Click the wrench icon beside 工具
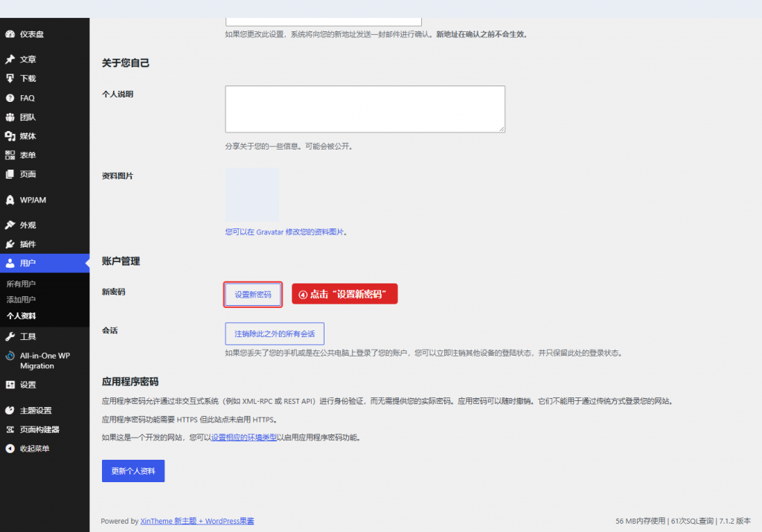Screen dimensions: 762x532 coord(10,336)
